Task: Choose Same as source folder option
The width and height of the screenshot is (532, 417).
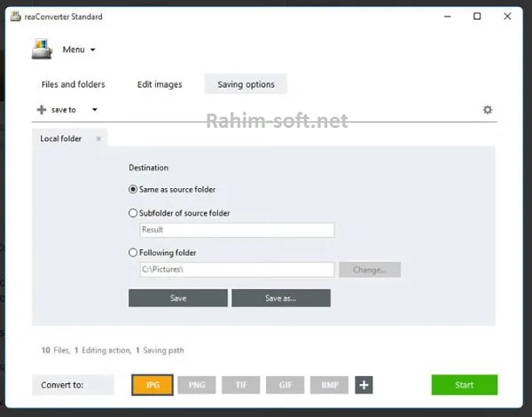Action: [172, 190]
